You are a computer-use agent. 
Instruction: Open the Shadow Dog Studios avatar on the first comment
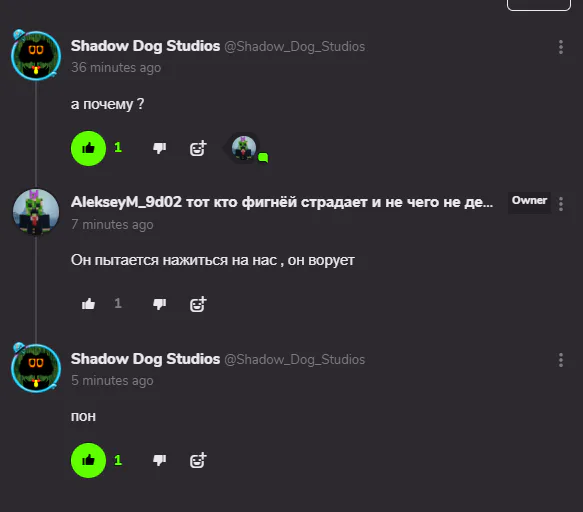click(36, 55)
